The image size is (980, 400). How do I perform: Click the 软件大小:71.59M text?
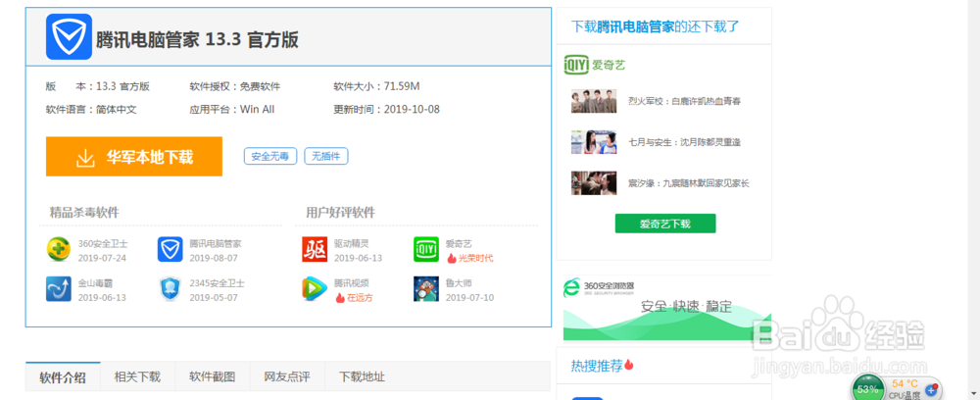[x=376, y=86]
